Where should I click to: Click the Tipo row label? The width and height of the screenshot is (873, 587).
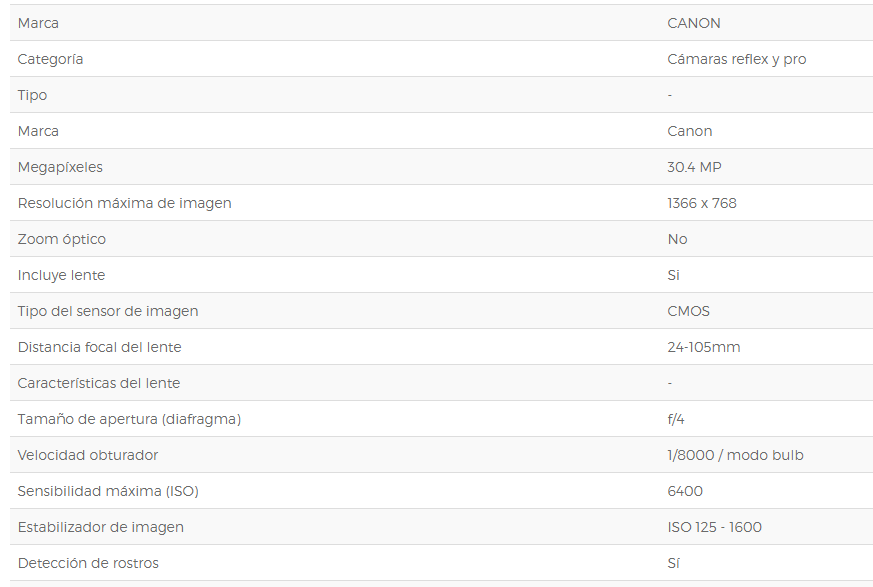point(32,95)
